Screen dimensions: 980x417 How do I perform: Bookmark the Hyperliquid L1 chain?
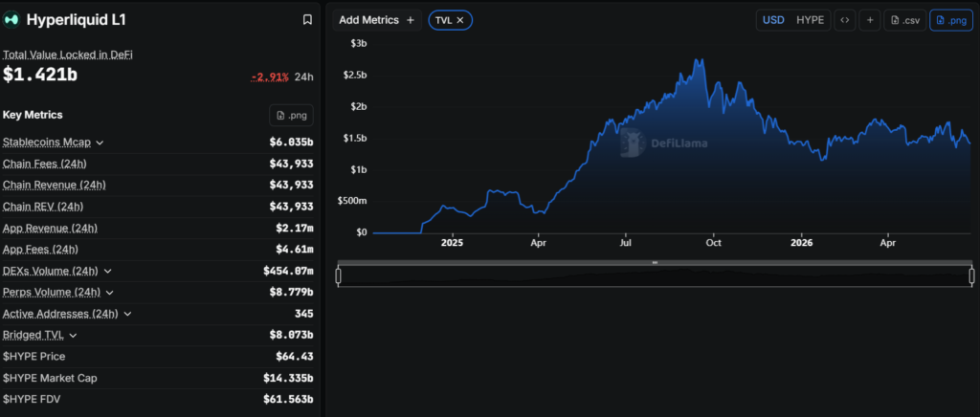click(x=307, y=20)
